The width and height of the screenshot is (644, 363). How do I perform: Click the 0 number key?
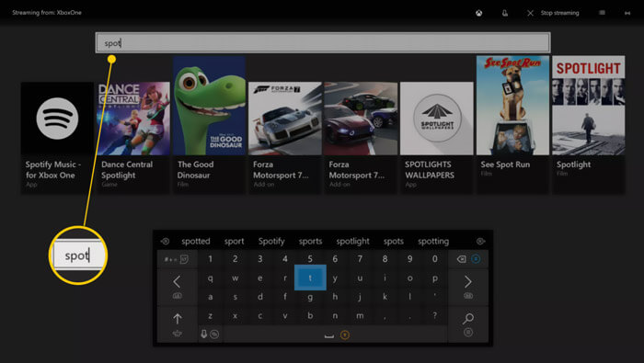coord(435,259)
